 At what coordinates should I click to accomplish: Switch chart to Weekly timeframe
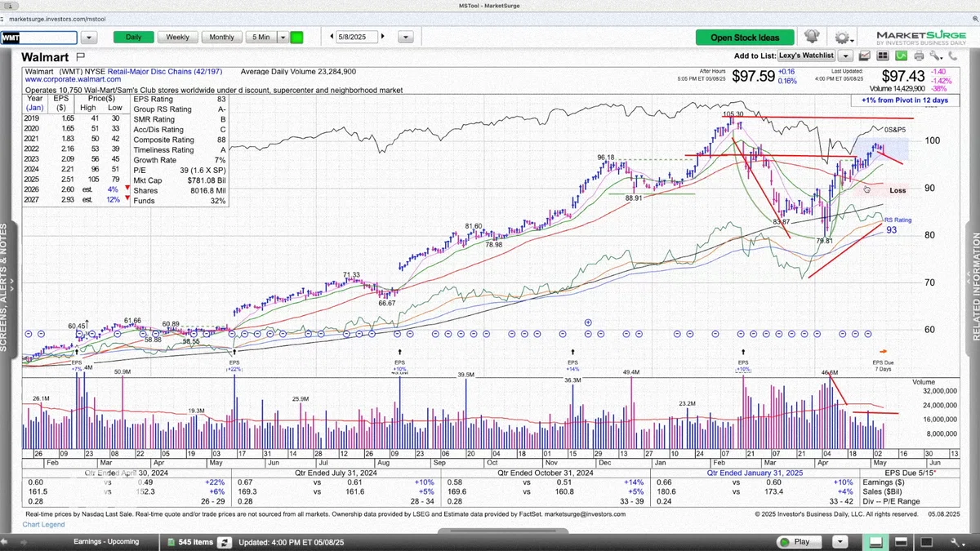tap(177, 37)
